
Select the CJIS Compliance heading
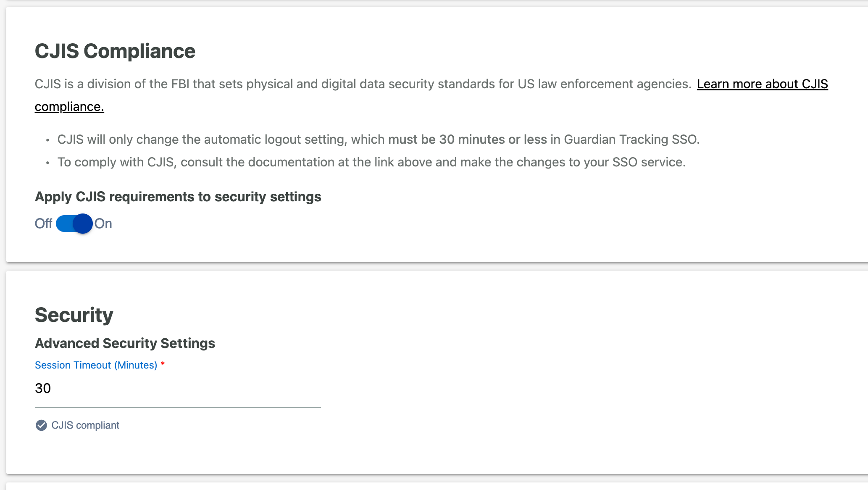point(115,51)
